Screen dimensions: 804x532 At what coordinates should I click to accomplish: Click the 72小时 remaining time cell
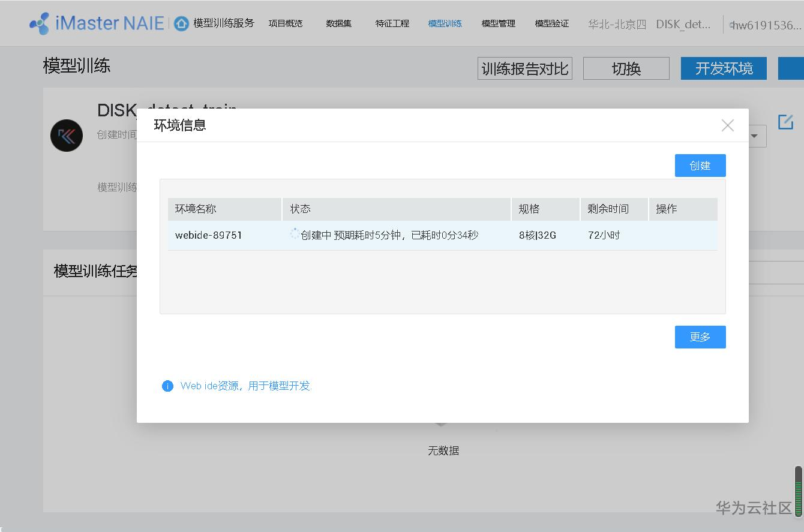pyautogui.click(x=604, y=235)
